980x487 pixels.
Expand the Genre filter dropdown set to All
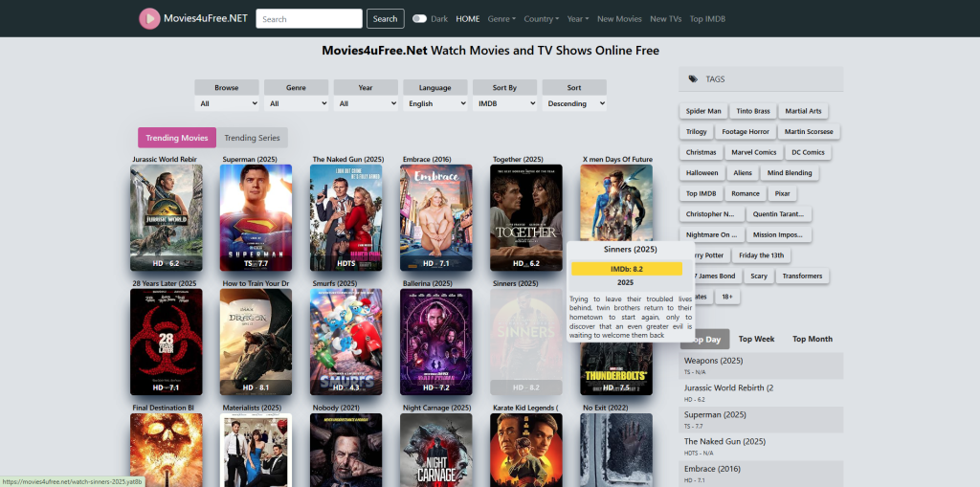pyautogui.click(x=297, y=103)
